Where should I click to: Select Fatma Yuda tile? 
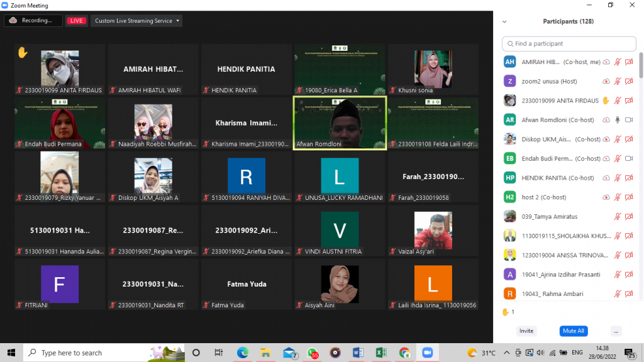pyautogui.click(x=247, y=285)
